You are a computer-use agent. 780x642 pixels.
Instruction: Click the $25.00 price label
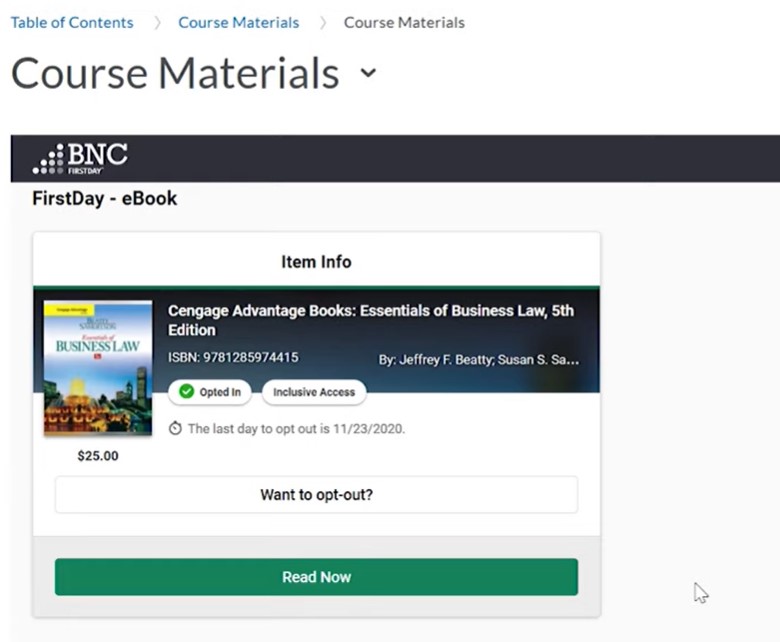[x=98, y=456]
